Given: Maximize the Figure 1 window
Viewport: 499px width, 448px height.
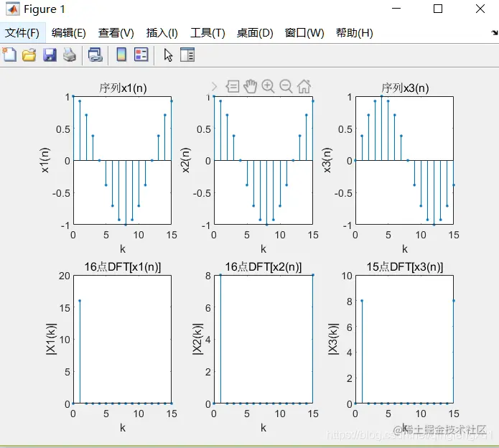Looking at the screenshot, I should (x=438, y=9).
